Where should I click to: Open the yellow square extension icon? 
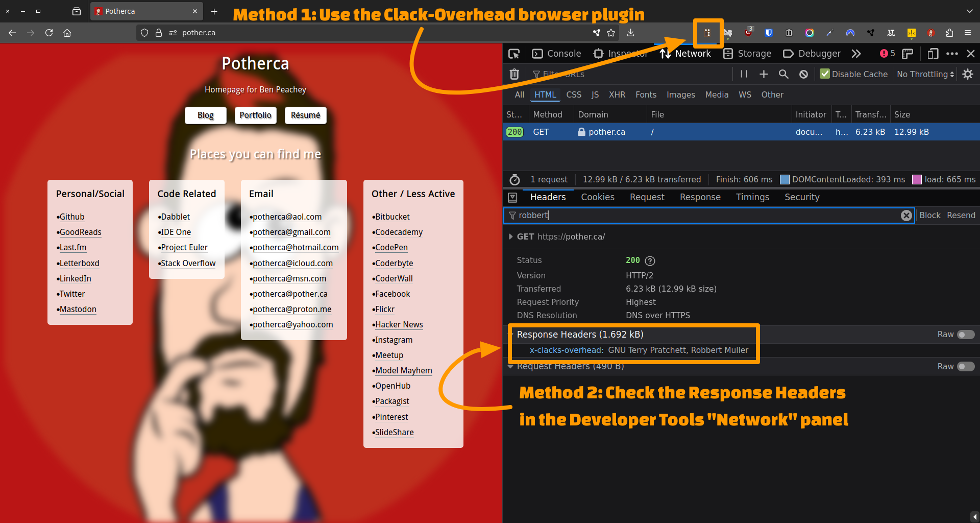[x=912, y=33]
